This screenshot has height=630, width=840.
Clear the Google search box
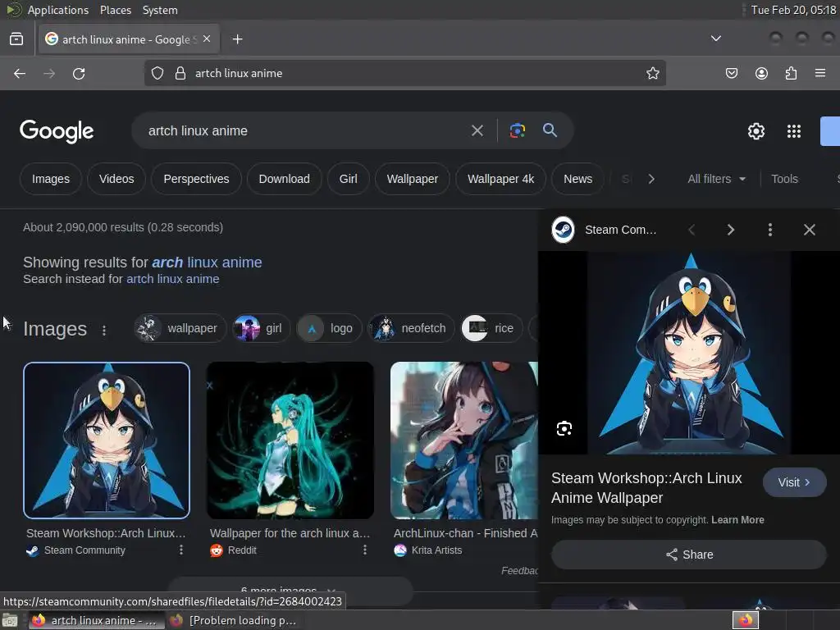pyautogui.click(x=477, y=130)
